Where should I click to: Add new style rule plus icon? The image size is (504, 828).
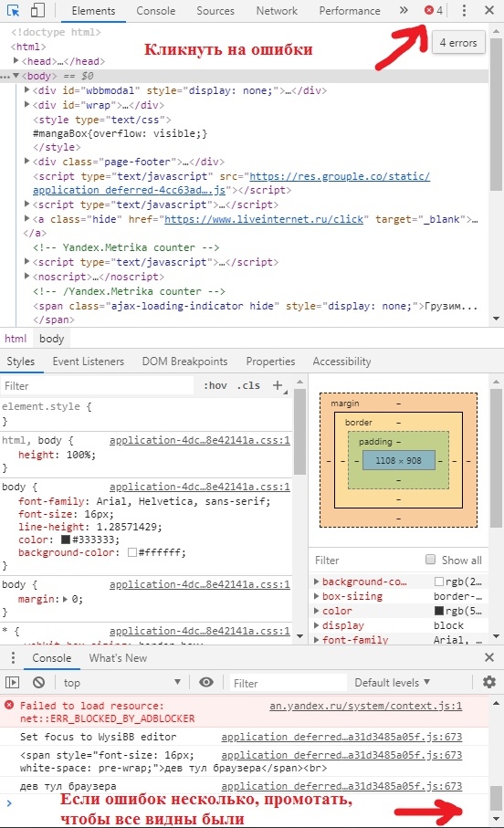pos(278,385)
